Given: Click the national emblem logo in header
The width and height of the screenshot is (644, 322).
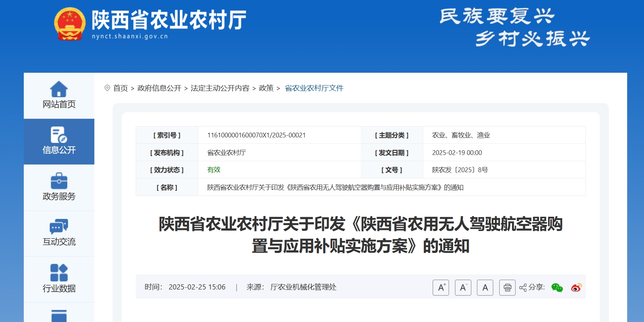Looking at the screenshot, I should pyautogui.click(x=69, y=24).
